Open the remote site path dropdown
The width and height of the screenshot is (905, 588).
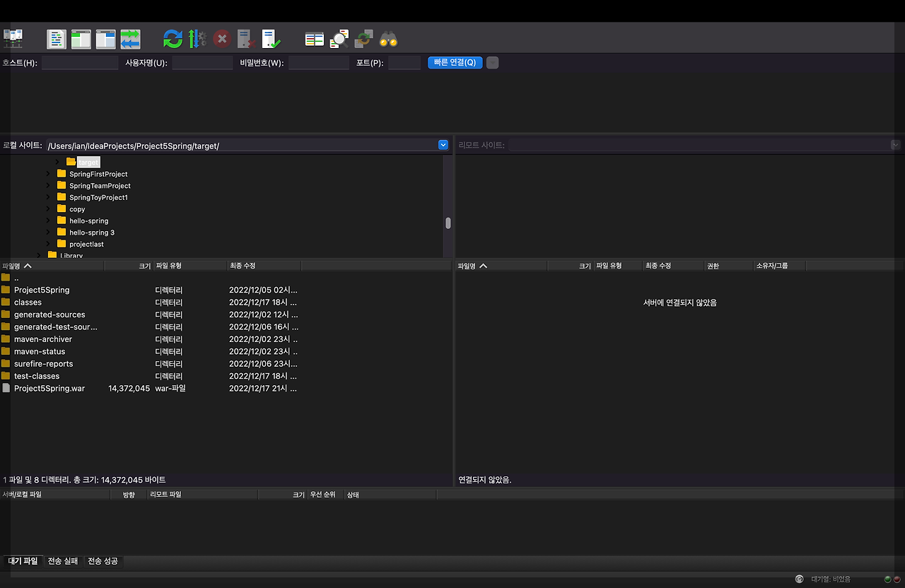coord(895,145)
